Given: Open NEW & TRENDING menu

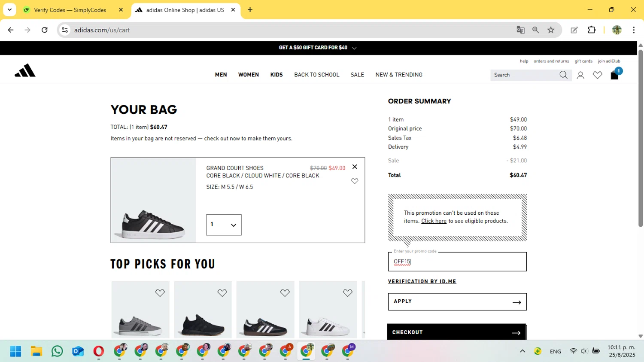Looking at the screenshot, I should tap(399, 75).
